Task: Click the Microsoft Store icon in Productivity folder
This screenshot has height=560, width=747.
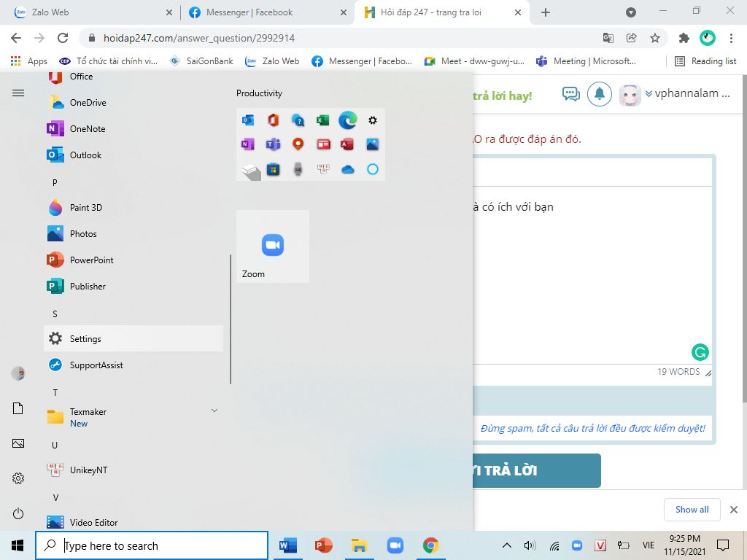Action: 273,169
